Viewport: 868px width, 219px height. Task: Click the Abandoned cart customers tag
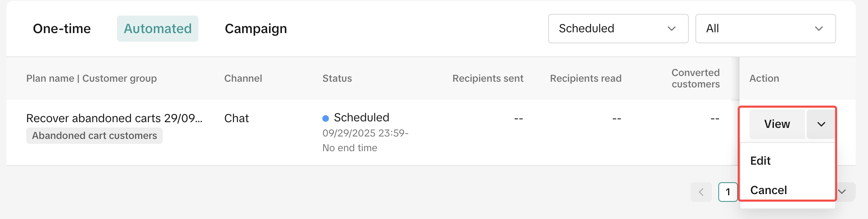pyautogui.click(x=94, y=136)
